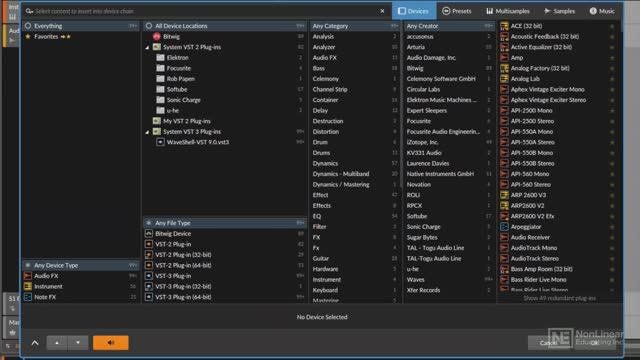Screen dimensions: 640x360
Task: Click the search magnifier icon
Action: pyautogui.click(x=29, y=11)
